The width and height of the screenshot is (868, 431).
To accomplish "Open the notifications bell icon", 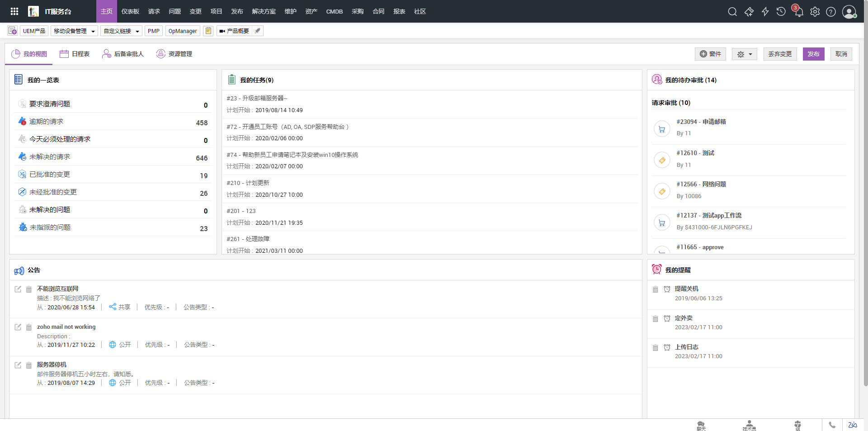I will click(798, 12).
